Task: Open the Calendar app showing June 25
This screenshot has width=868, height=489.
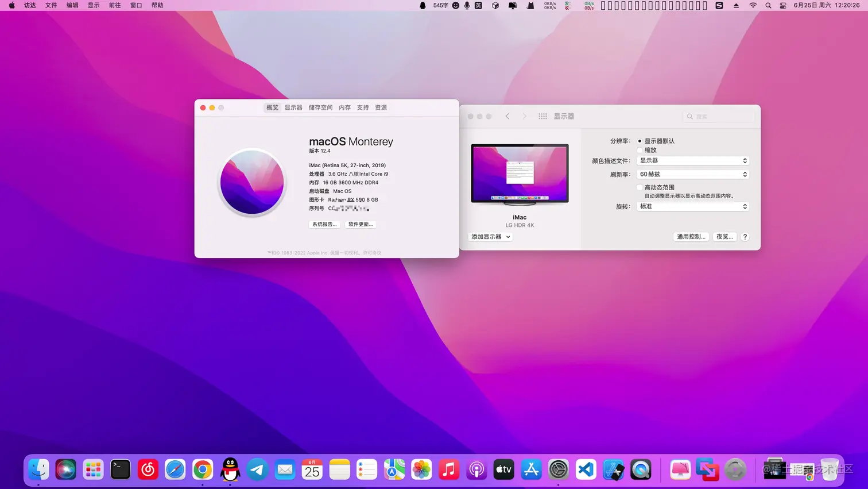Action: 312,469
